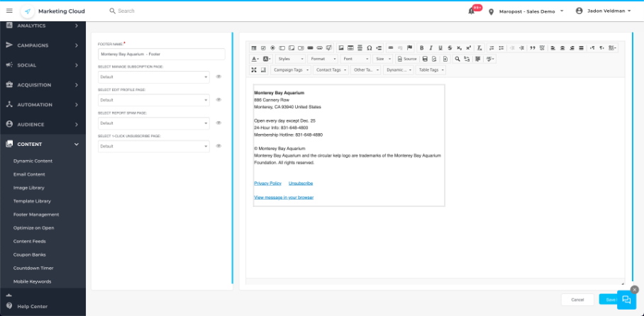
Task: Open Image Library in the sidebar
Action: (x=29, y=188)
